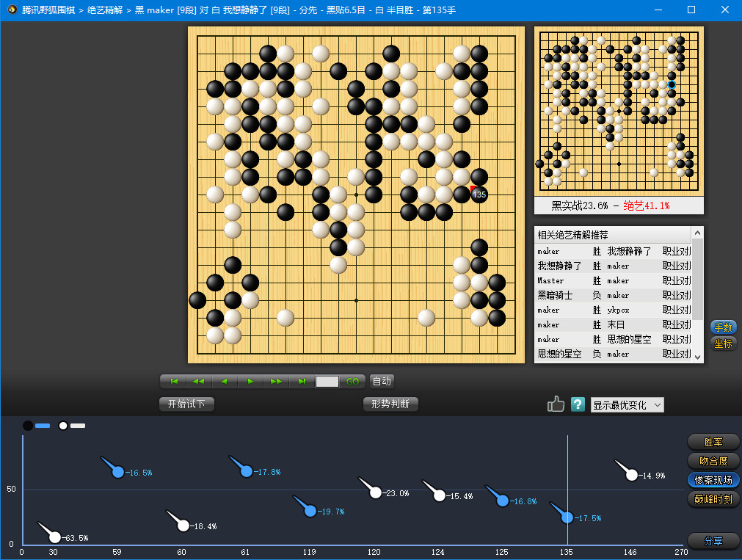
Task: Select the -17.5% marker at move 135
Action: coord(566,517)
